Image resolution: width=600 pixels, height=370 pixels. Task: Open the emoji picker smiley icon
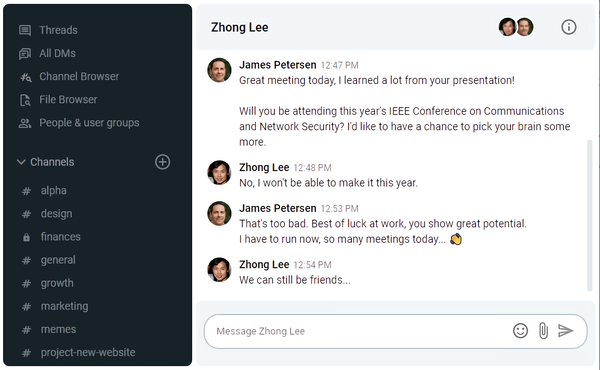point(520,331)
